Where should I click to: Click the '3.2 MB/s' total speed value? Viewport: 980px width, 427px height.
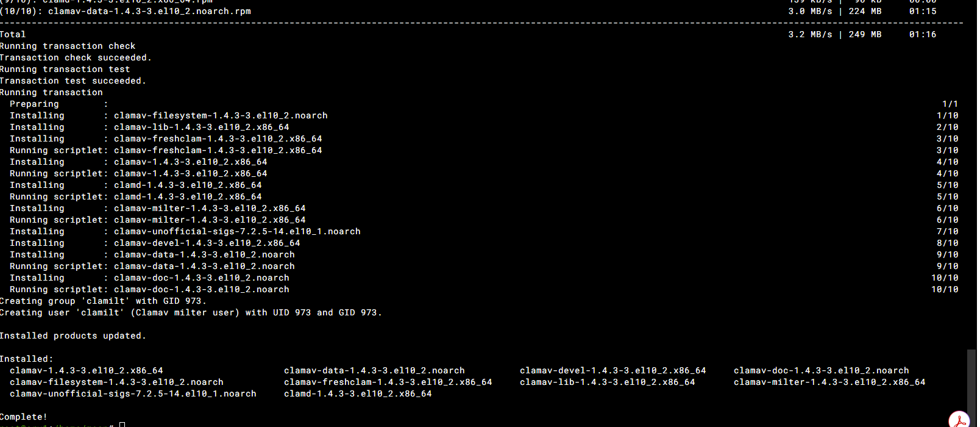pos(810,35)
